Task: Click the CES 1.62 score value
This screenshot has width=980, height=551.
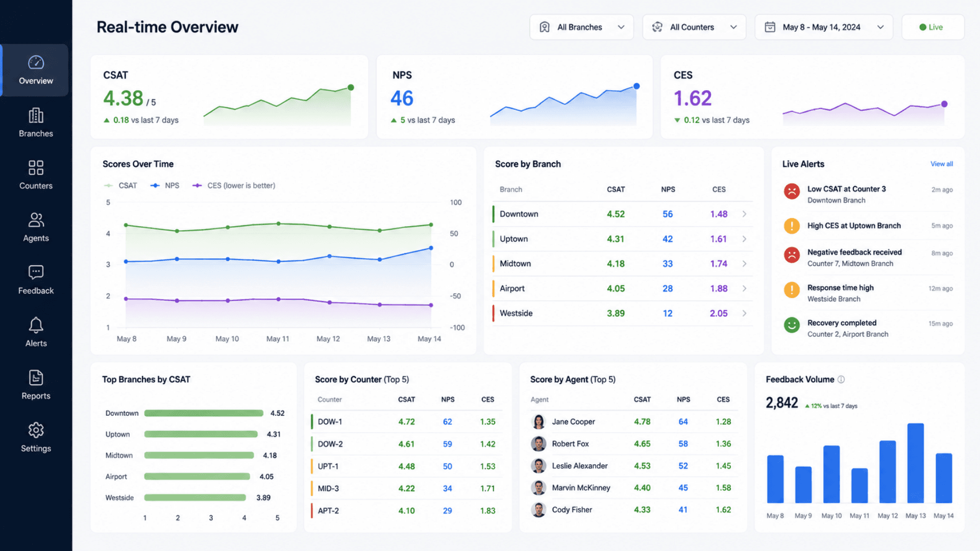Action: [693, 98]
